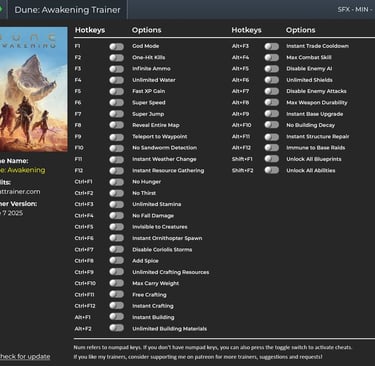Click the 'Add Spice' option label
Screen dimensions: 375x366
pyautogui.click(x=145, y=261)
